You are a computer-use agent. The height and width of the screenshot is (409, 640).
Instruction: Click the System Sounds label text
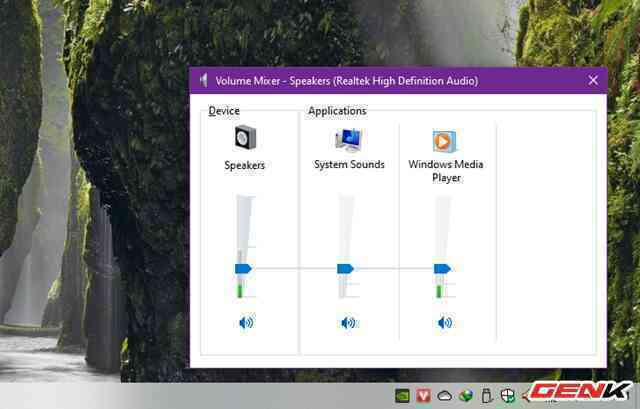tap(349, 164)
